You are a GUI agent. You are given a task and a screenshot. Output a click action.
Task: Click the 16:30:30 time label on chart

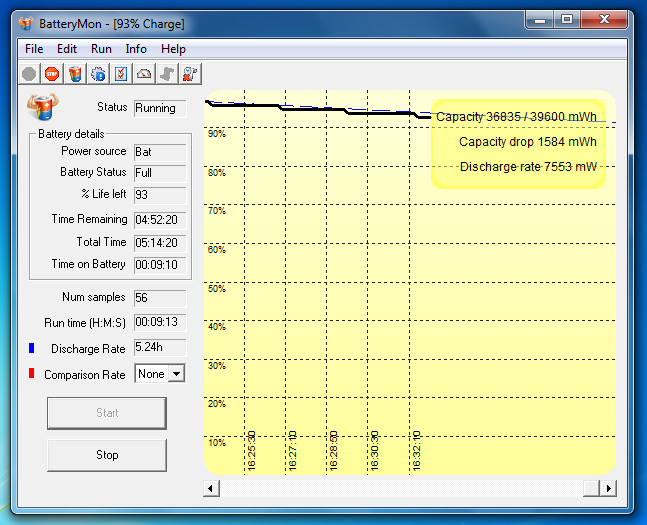[374, 451]
